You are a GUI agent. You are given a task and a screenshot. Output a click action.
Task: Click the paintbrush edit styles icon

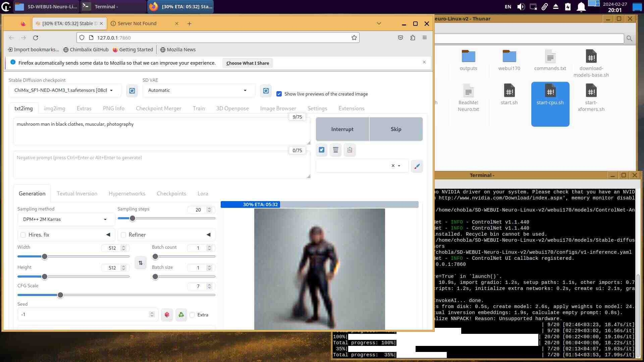[x=417, y=166]
